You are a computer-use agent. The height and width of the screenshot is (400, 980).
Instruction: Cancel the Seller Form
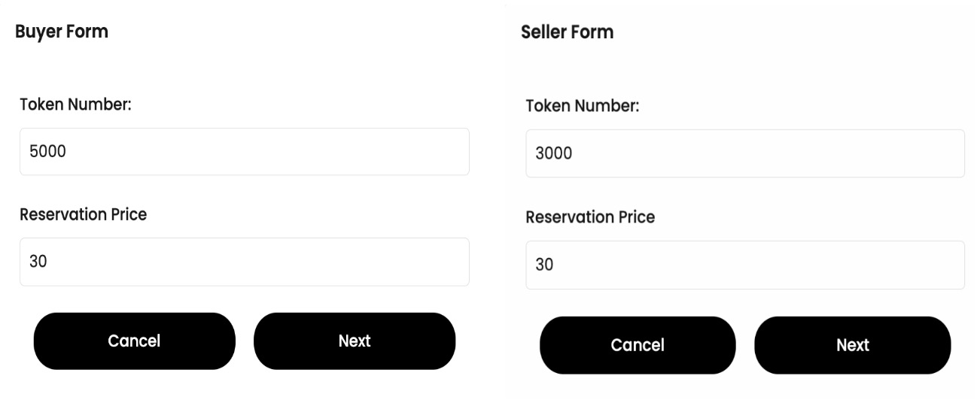pos(638,345)
